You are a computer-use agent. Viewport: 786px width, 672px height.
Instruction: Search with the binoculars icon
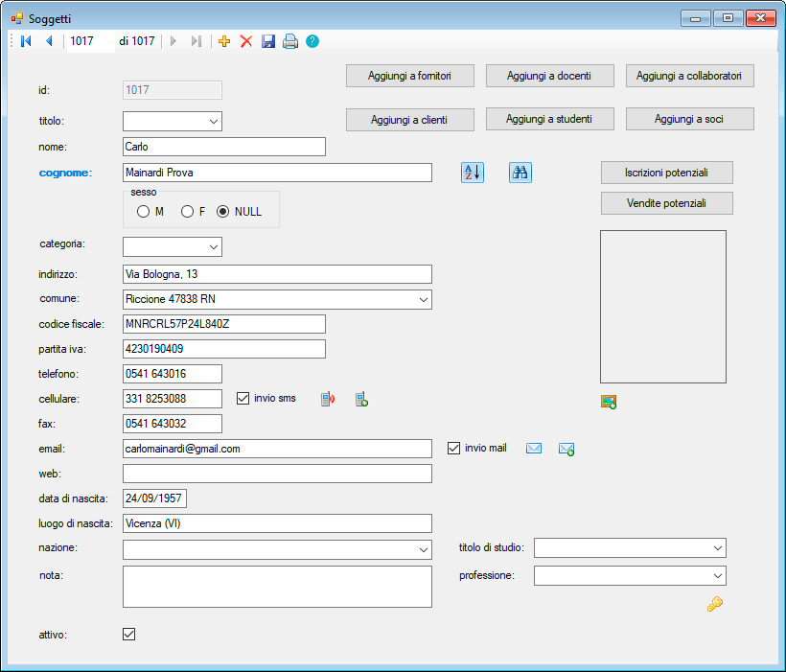click(520, 173)
